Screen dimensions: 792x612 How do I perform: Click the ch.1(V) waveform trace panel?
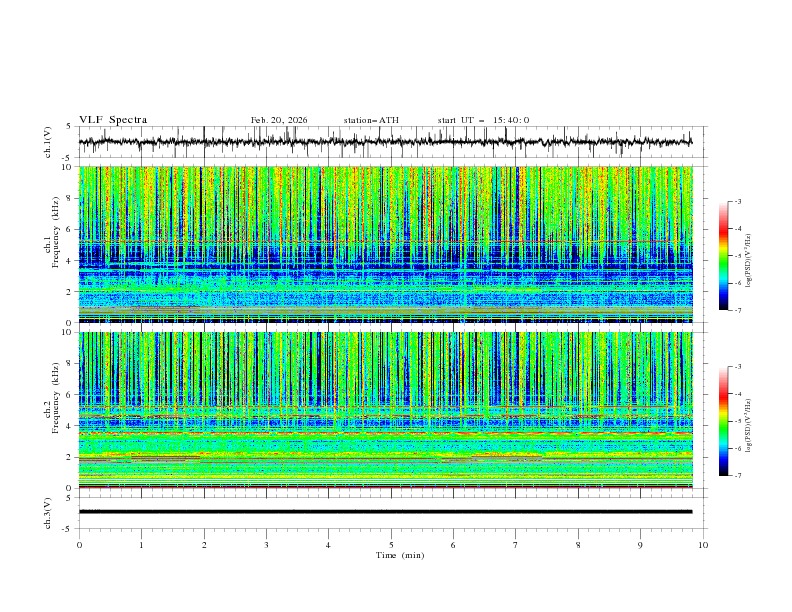click(x=390, y=142)
